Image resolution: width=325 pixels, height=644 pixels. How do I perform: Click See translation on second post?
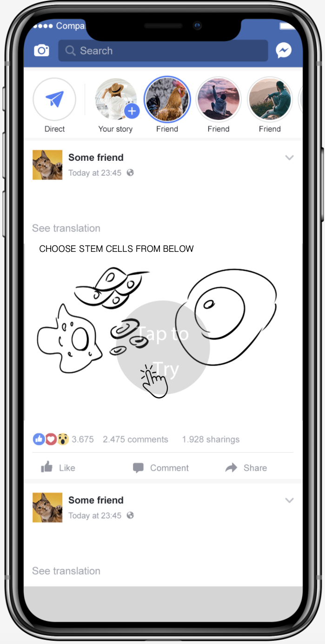pyautogui.click(x=66, y=571)
